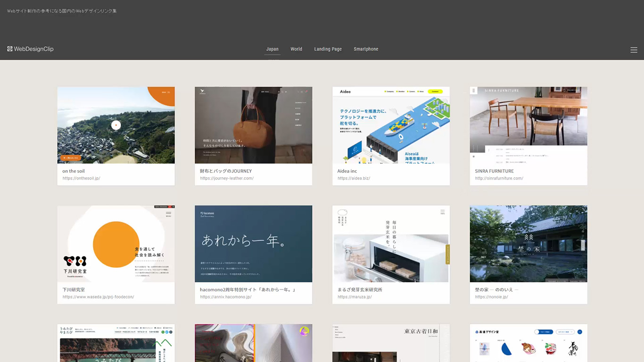Click the 埜の家 ののいえ title
644x362 pixels.
click(x=497, y=290)
